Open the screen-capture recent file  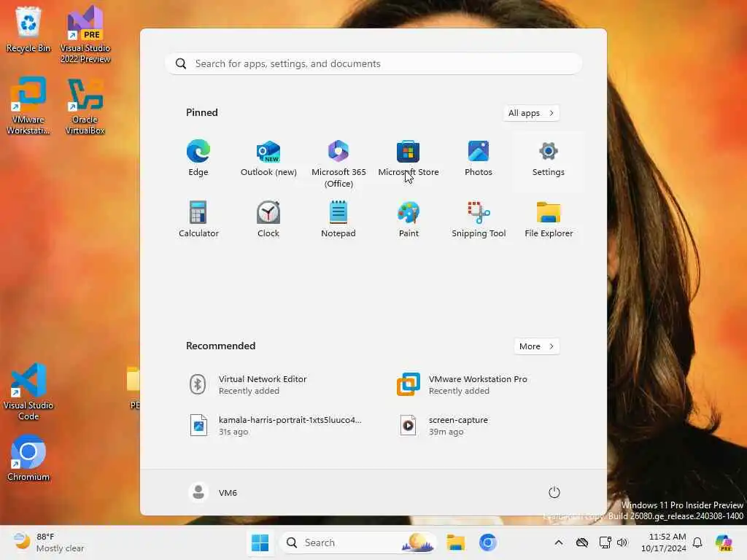tap(476, 426)
